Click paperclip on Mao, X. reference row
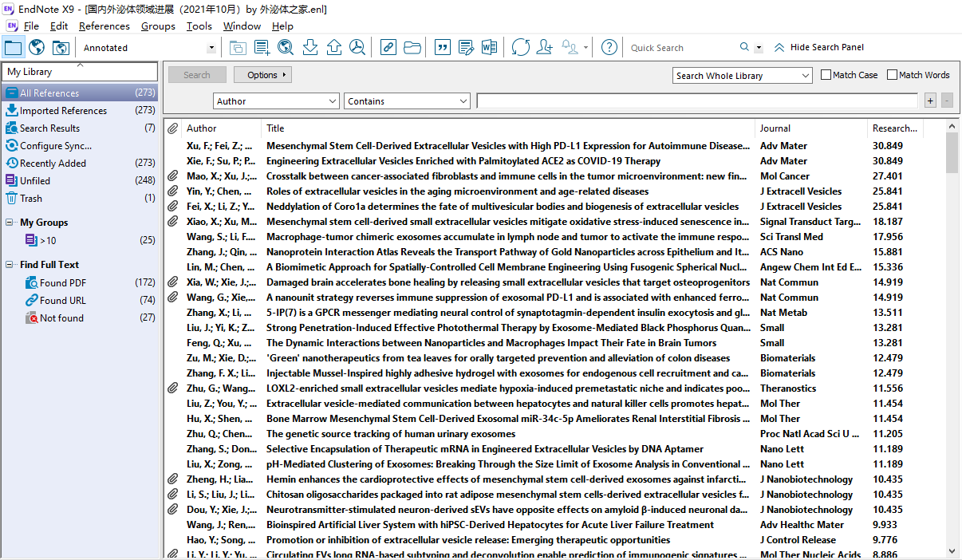The image size is (962, 560). [172, 176]
